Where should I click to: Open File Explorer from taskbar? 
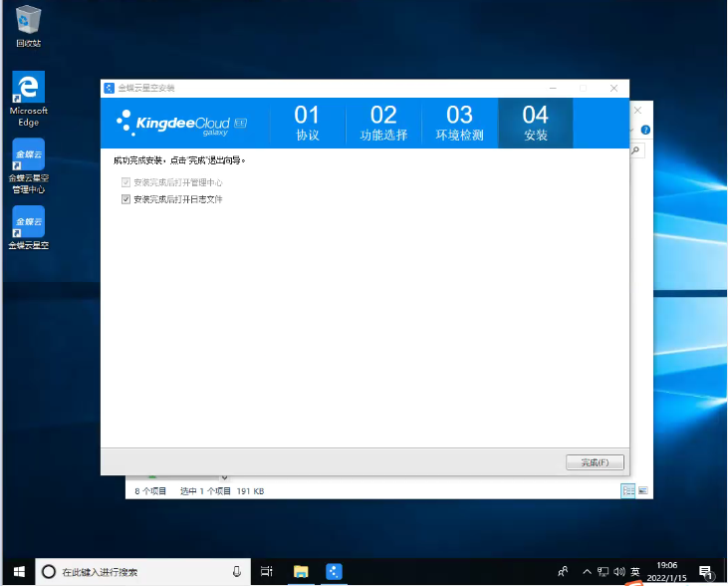click(x=301, y=572)
